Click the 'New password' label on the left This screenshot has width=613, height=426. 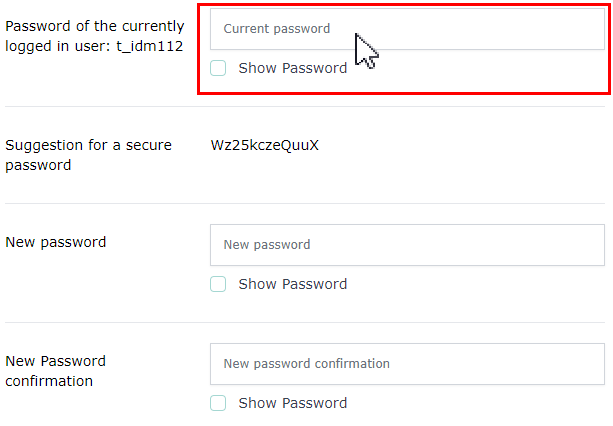tap(56, 242)
